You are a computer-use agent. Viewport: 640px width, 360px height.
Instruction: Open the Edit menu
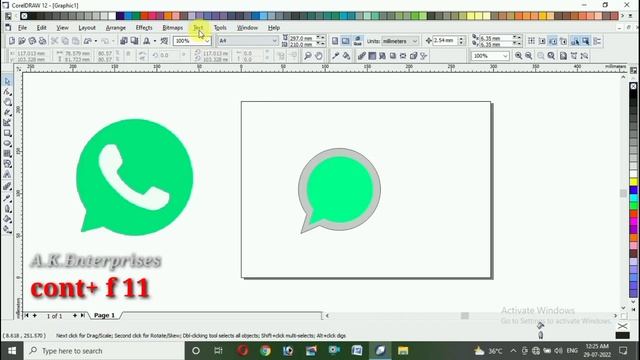[x=41, y=28]
